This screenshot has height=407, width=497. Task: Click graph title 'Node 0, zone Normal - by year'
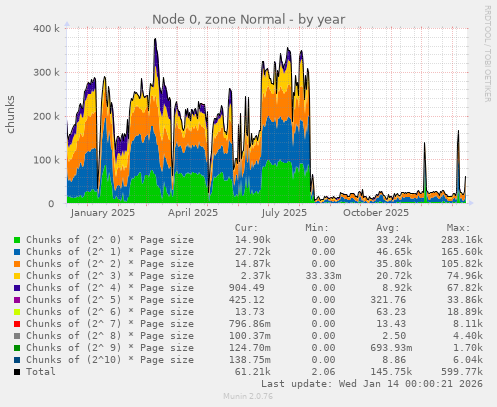click(249, 19)
